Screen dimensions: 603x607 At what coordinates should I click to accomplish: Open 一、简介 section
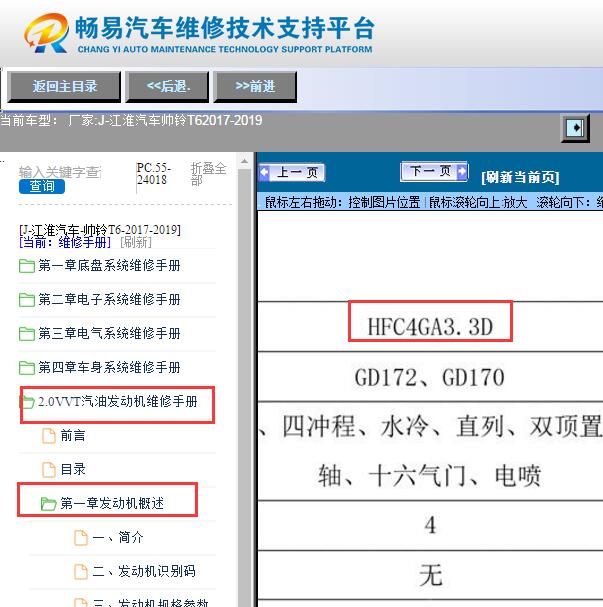(x=118, y=538)
